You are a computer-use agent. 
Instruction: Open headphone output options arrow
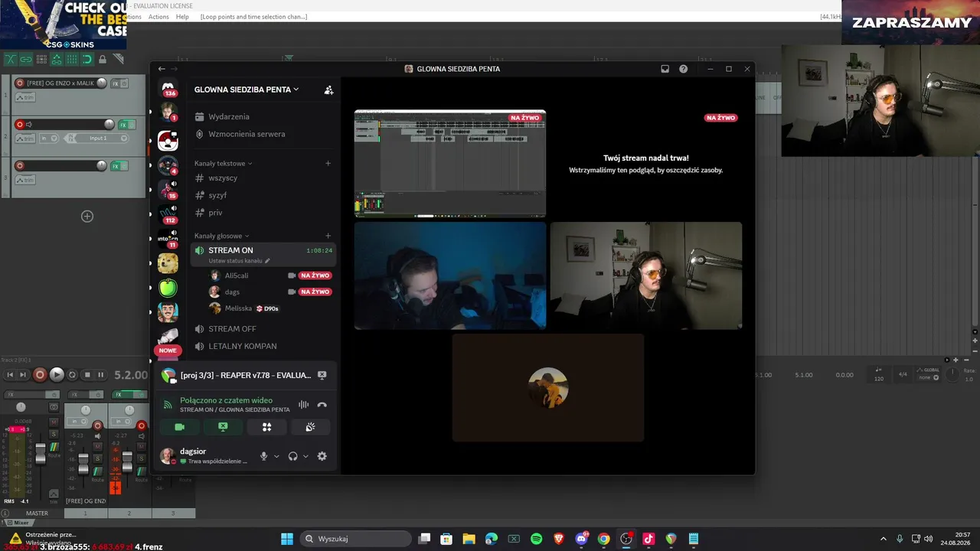(305, 456)
